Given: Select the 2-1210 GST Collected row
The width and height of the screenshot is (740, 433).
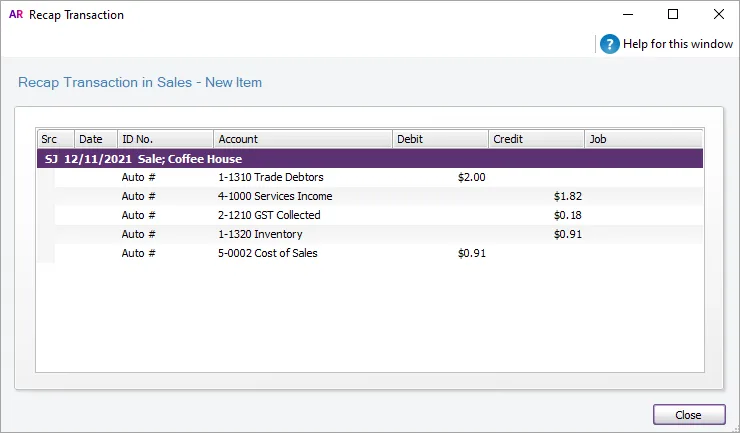Looking at the screenshot, I should [269, 215].
